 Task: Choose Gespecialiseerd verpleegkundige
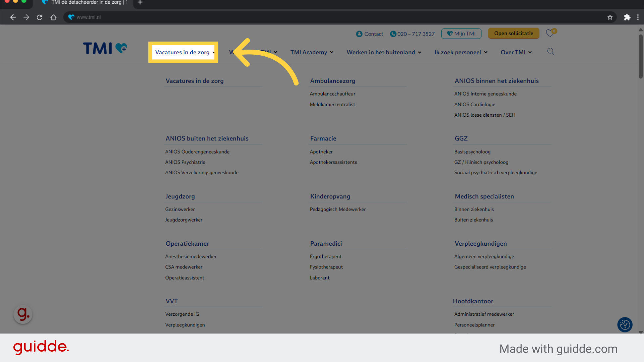coord(490,267)
